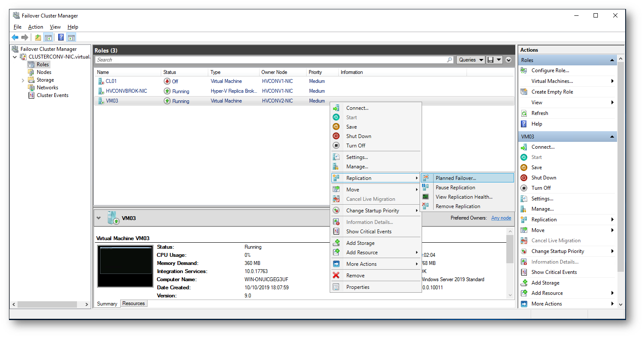Open the File menu
This screenshot has height=338, width=644.
[x=18, y=27]
